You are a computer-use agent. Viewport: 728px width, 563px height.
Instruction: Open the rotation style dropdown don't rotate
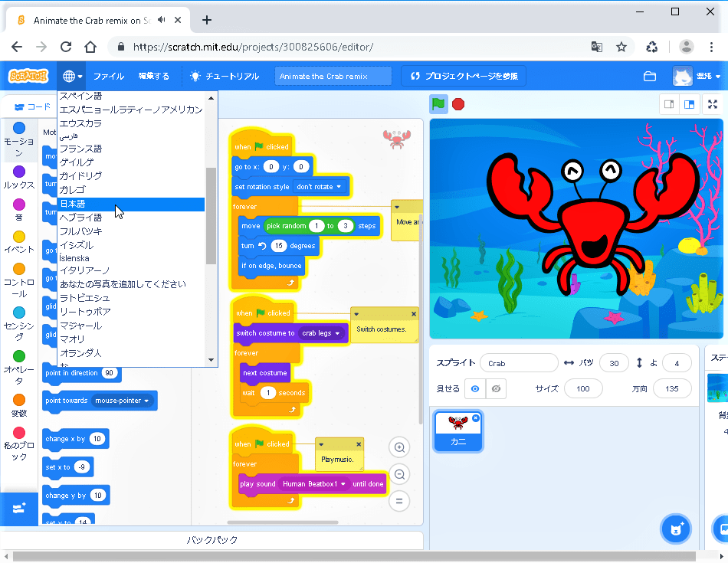pyautogui.click(x=320, y=187)
